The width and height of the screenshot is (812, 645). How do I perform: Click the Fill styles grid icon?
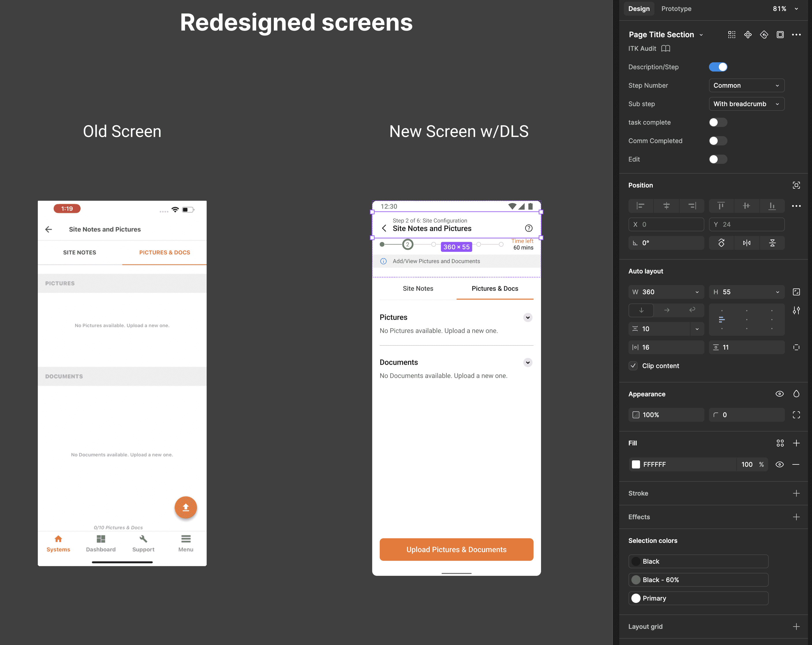(780, 443)
